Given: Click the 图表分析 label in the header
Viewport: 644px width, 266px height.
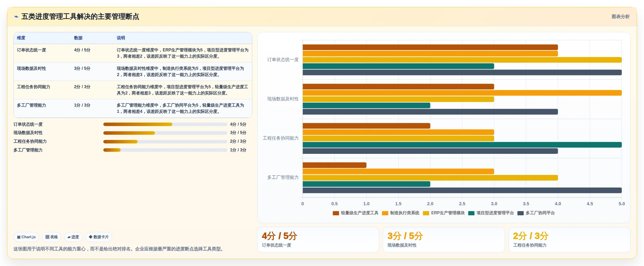Looking at the screenshot, I should coord(620,17).
